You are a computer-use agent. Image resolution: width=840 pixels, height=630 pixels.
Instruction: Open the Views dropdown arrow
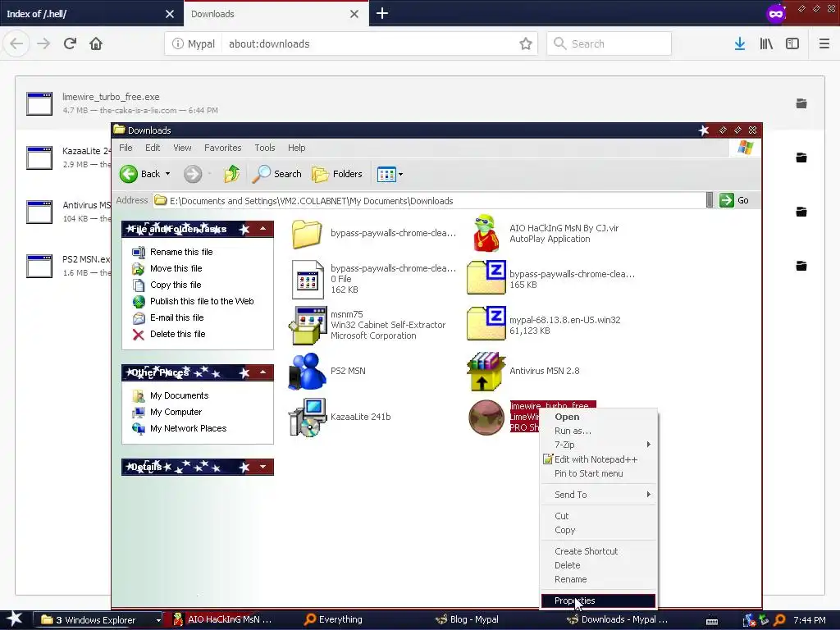(400, 174)
